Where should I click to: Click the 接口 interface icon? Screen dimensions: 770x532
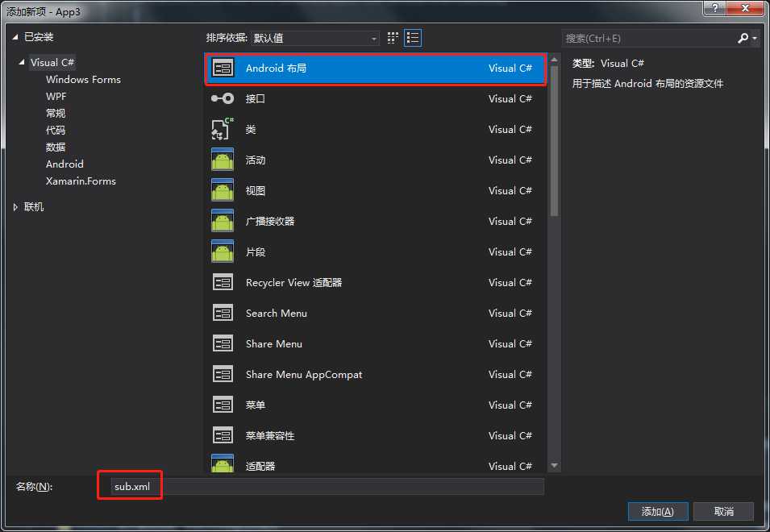click(x=223, y=98)
